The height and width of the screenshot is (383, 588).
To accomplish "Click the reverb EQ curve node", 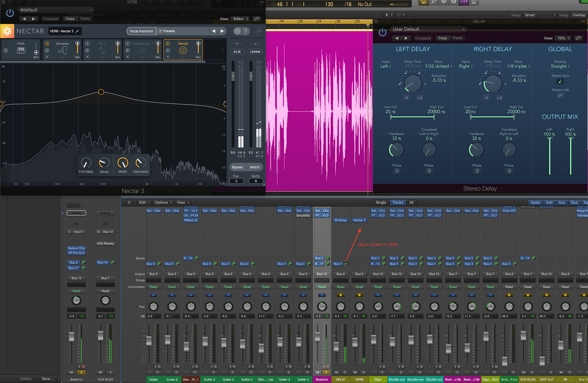I will [101, 92].
